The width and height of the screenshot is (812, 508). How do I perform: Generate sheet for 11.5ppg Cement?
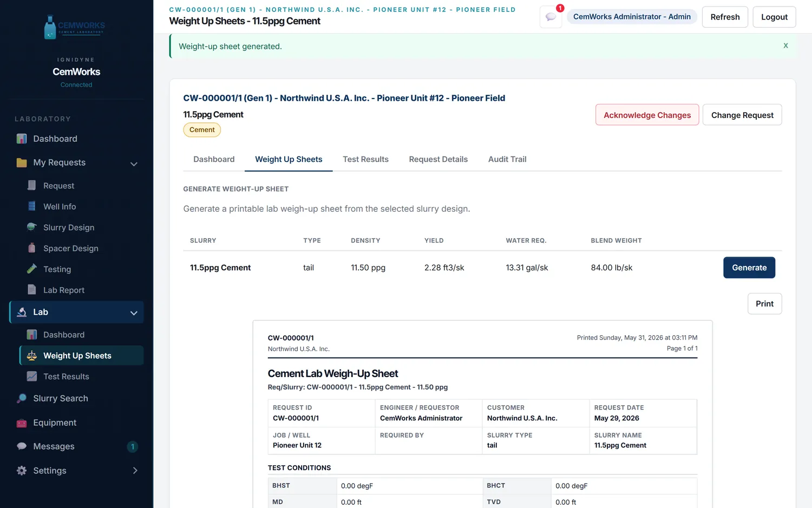(749, 268)
